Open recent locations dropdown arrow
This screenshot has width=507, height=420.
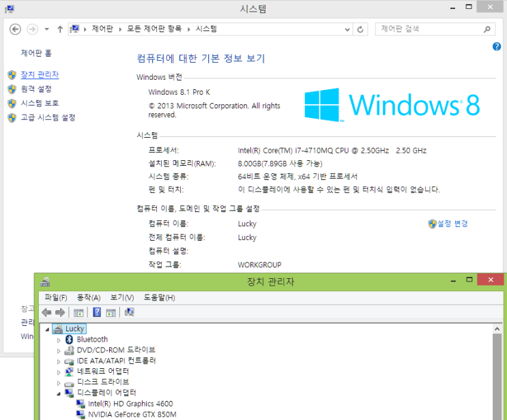pos(46,29)
